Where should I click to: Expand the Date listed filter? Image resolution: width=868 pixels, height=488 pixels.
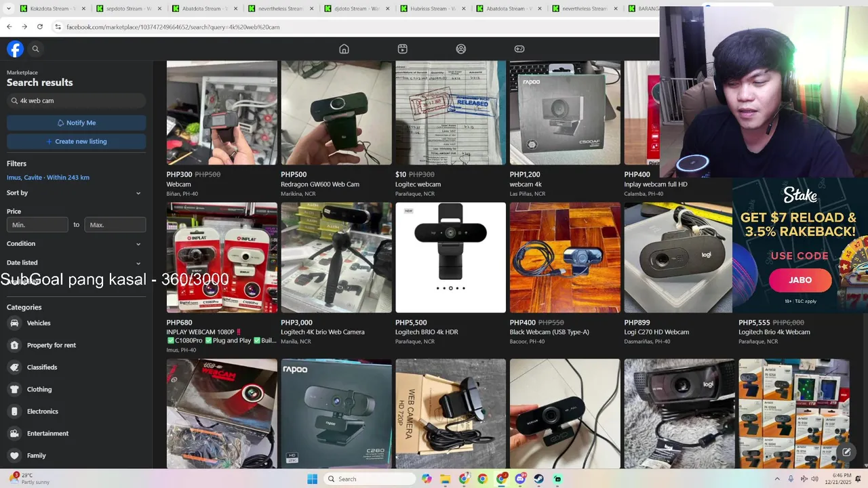tap(76, 263)
